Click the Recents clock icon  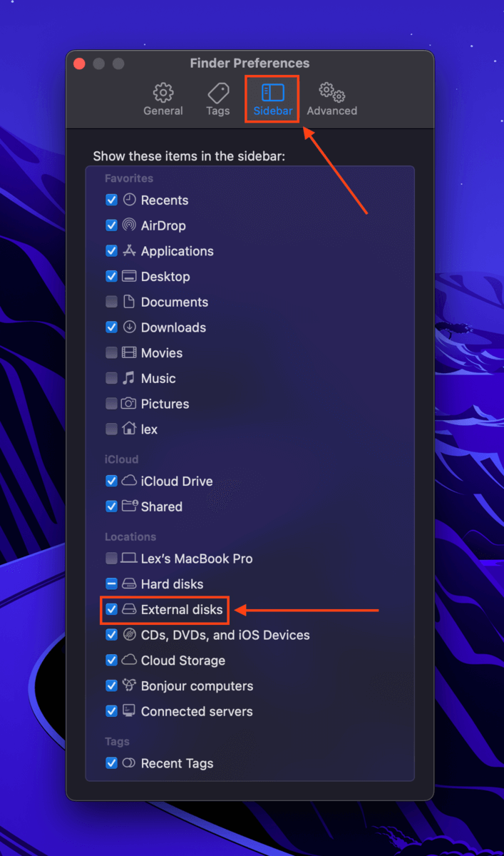pyautogui.click(x=129, y=200)
